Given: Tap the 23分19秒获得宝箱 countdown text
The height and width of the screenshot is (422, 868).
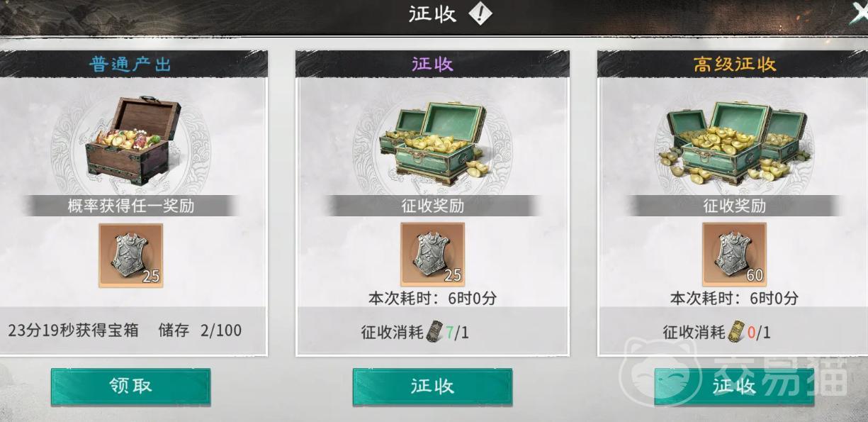Looking at the screenshot, I should pyautogui.click(x=74, y=331).
